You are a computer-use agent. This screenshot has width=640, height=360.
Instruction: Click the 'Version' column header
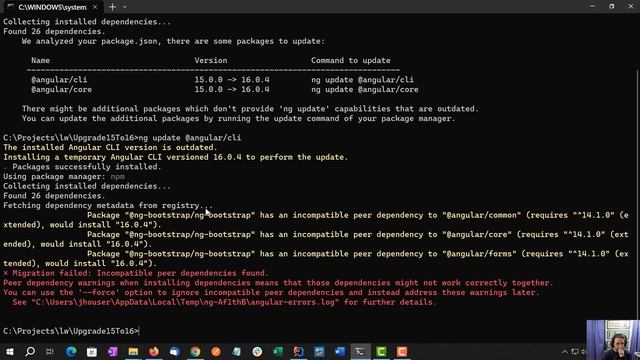point(211,60)
